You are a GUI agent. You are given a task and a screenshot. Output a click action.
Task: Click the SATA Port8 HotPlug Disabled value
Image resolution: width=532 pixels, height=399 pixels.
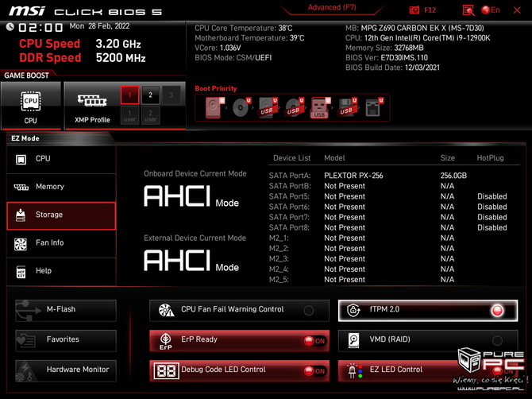(492, 228)
